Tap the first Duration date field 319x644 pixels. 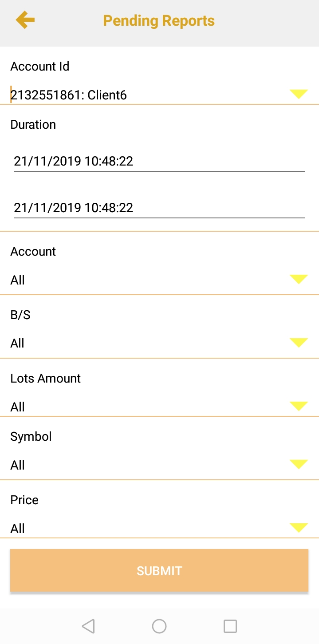coord(159,161)
